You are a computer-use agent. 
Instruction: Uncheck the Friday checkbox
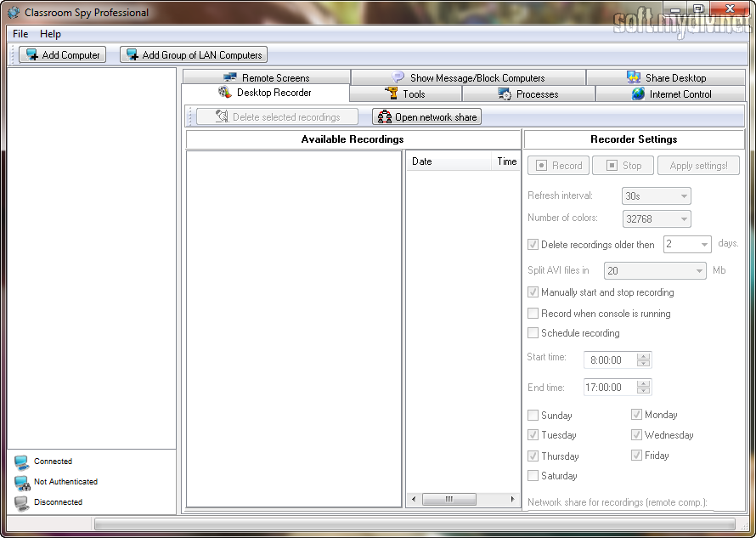coord(636,455)
